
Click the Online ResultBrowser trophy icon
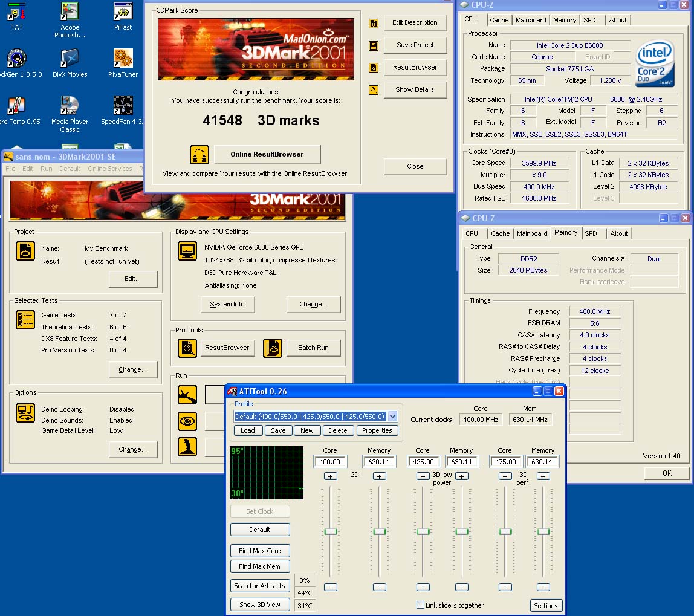[199, 154]
